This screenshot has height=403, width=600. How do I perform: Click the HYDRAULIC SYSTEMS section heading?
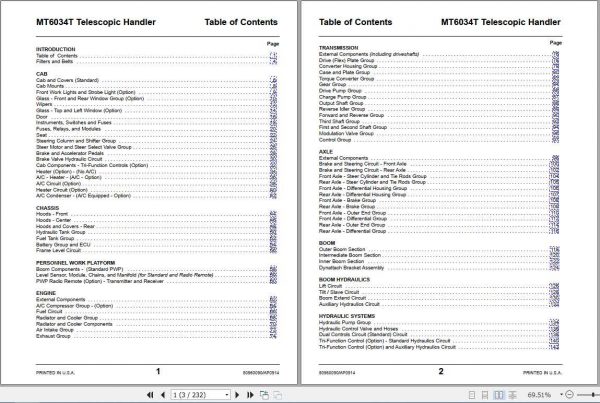pos(347,316)
